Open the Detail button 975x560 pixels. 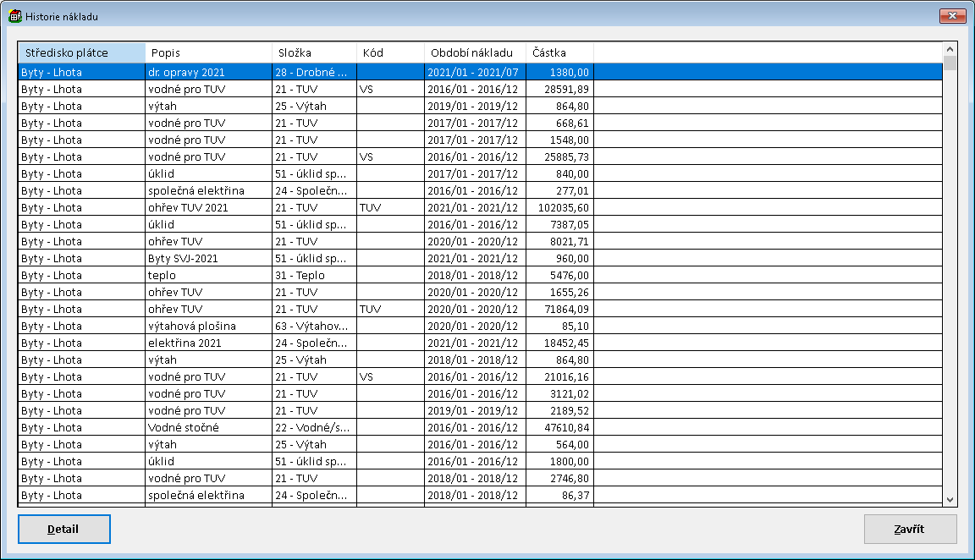pos(63,530)
